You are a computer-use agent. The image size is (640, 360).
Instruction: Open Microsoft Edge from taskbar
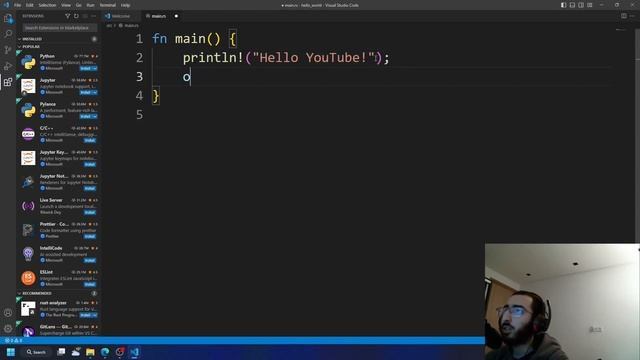pyautogui.click(x=105, y=352)
